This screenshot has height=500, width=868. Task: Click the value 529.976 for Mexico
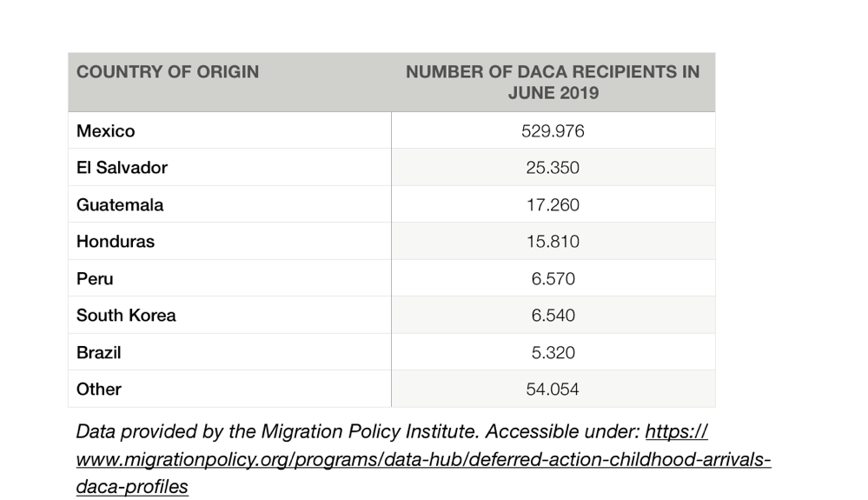pyautogui.click(x=553, y=131)
